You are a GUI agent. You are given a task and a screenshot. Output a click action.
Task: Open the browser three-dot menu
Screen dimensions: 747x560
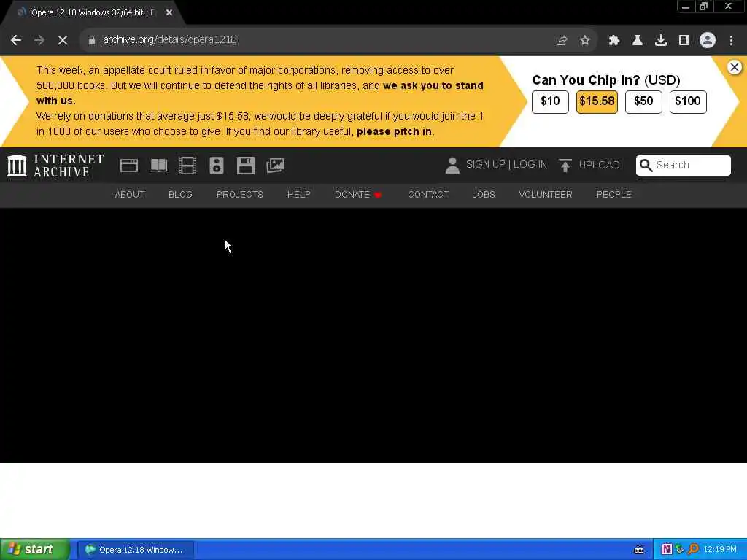coord(731,41)
